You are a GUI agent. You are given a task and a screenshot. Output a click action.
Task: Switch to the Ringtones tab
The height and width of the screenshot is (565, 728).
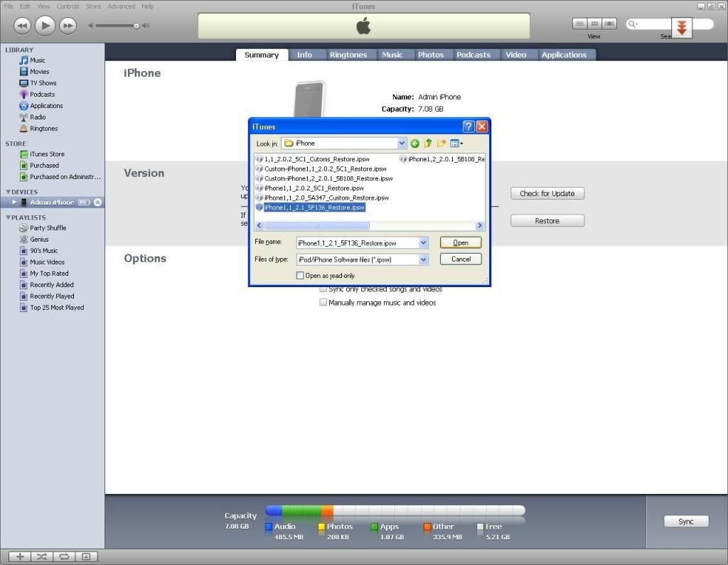tap(348, 55)
